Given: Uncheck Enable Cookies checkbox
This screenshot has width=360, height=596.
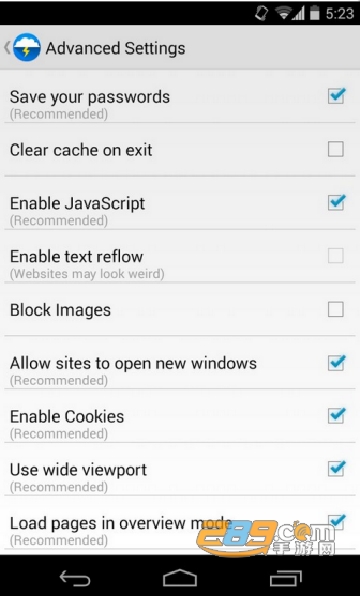Looking at the screenshot, I should [x=336, y=415].
